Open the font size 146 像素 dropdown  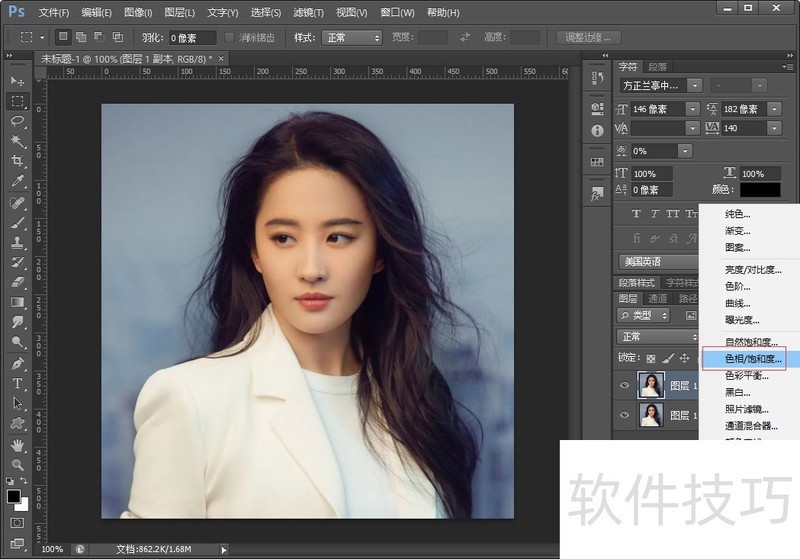[x=692, y=109]
